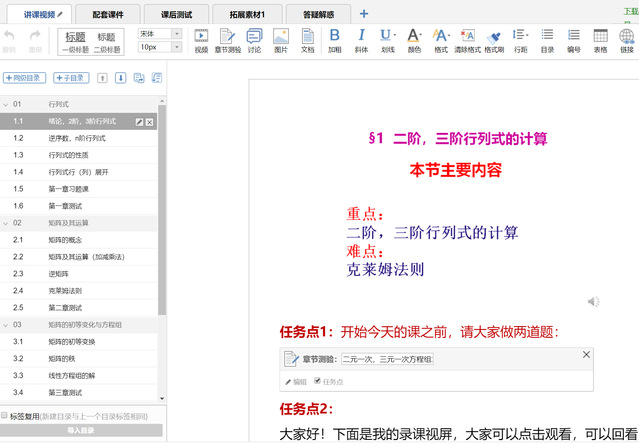Viewport: 639px width, 443px height.
Task: Apply the 一级标题 heading style
Action: click(x=75, y=42)
